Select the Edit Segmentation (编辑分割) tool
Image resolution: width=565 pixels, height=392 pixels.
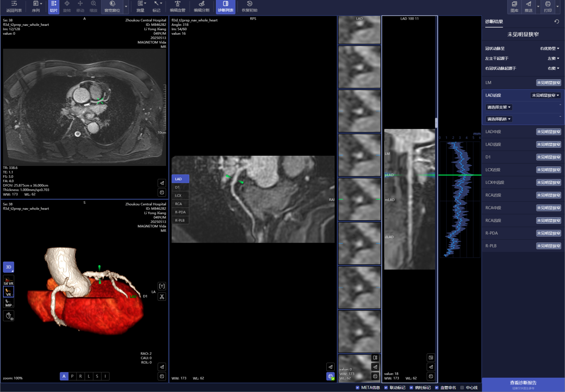coord(201,6)
